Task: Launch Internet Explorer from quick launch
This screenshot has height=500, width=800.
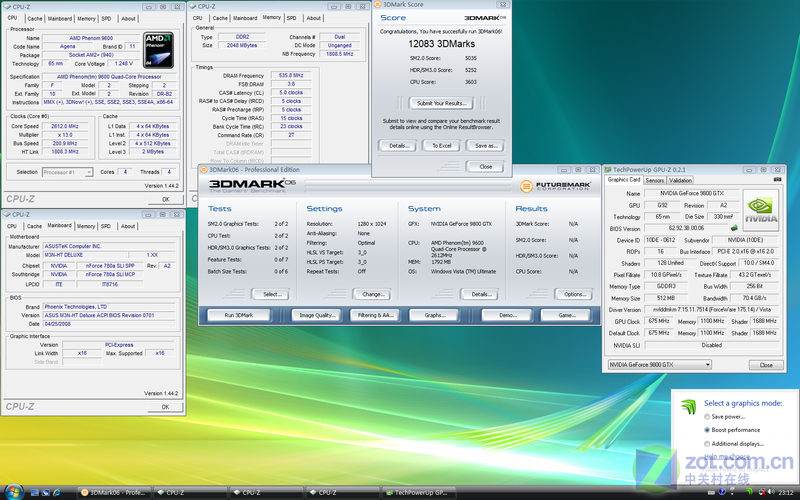Action: pyautogui.click(x=57, y=492)
